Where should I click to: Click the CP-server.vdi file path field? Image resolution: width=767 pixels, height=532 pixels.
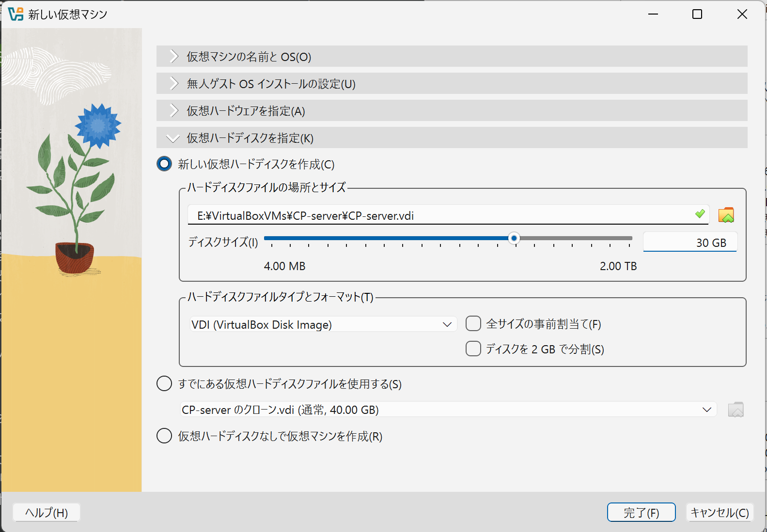(448, 215)
